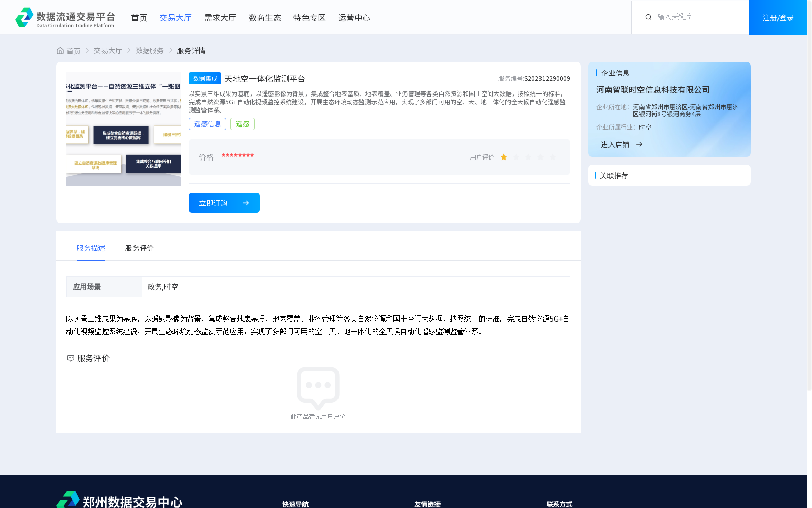Click the service number S202312290009

tap(547, 78)
